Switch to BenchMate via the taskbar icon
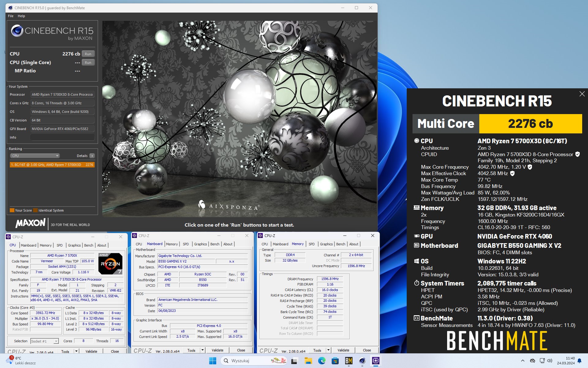588x368 pixels. (x=349, y=361)
